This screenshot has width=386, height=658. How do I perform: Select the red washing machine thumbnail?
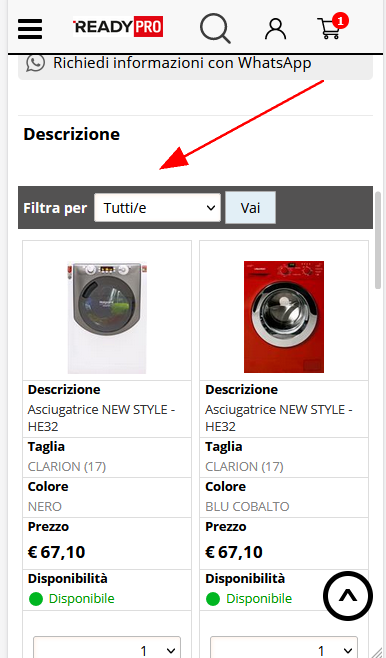(x=284, y=317)
